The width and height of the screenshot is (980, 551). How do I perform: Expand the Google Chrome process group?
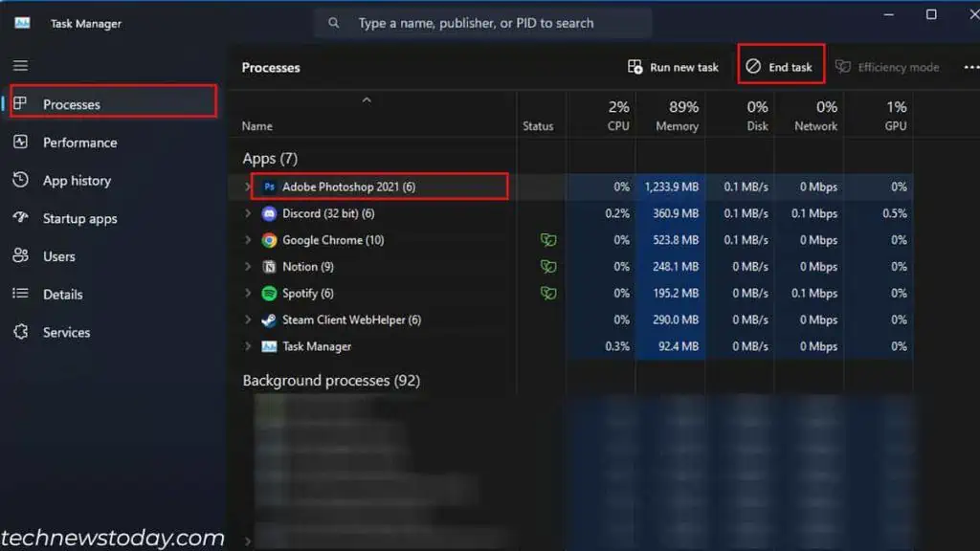249,240
